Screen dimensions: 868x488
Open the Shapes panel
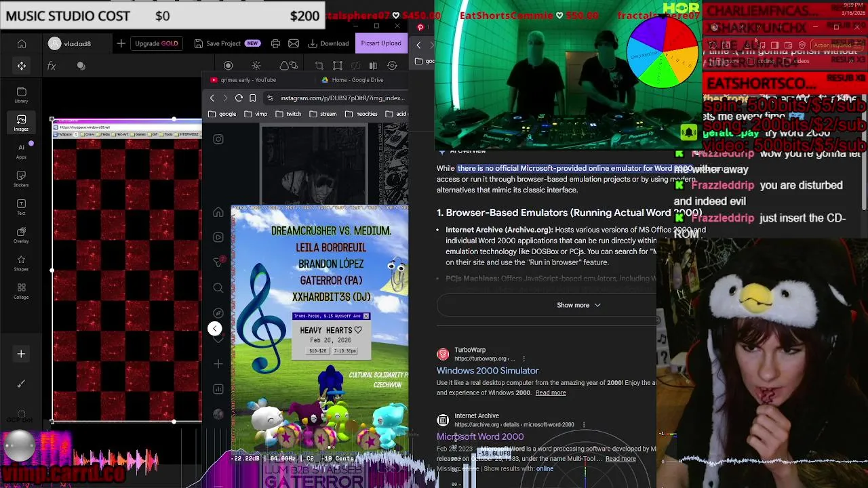pos(21,263)
